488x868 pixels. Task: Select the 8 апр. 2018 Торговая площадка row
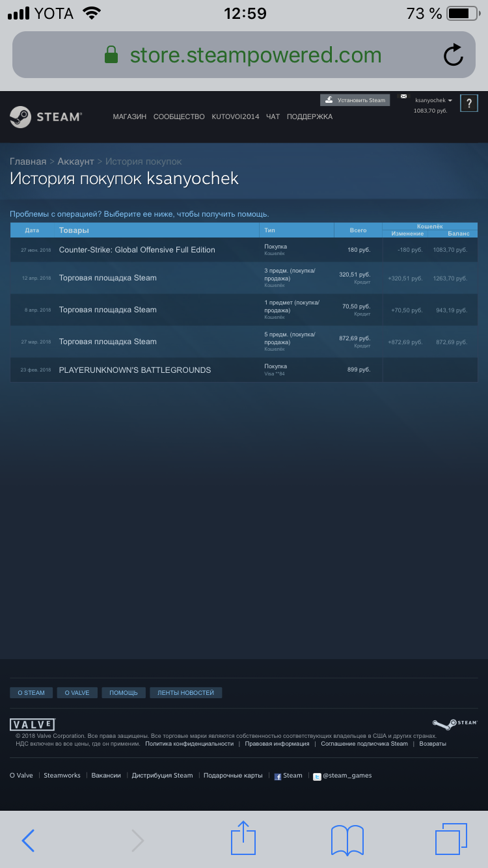[243, 310]
